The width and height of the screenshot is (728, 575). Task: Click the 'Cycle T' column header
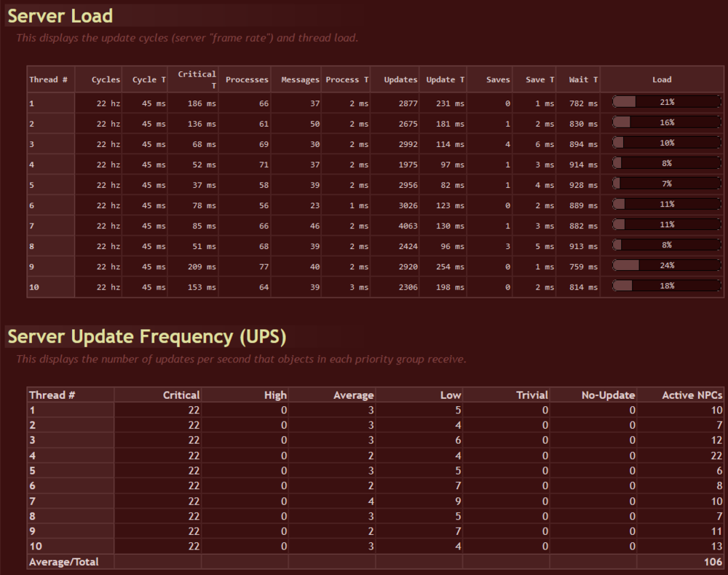pos(149,80)
